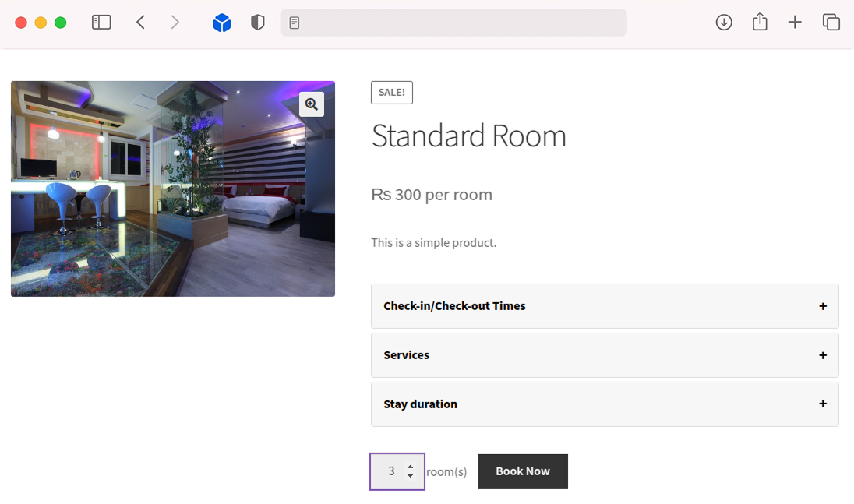This screenshot has width=854, height=504.
Task: Open a new tab with plus icon
Action: (795, 23)
